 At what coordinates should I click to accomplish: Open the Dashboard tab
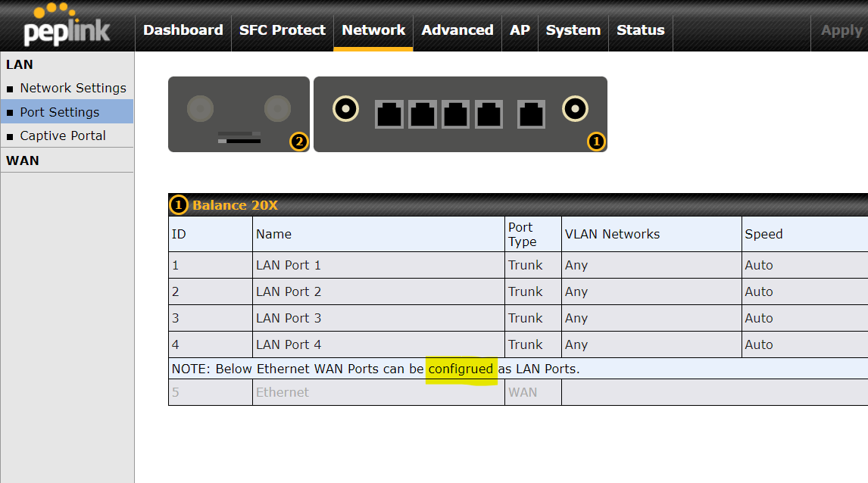point(183,30)
